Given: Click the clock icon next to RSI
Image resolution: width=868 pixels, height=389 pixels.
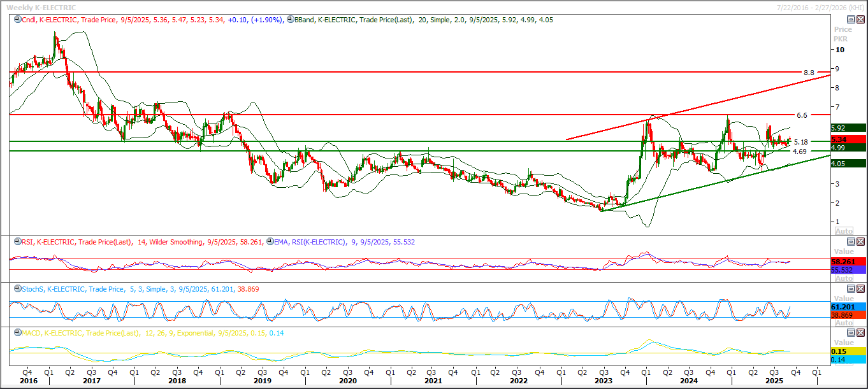Looking at the screenshot, I should coord(17,242).
